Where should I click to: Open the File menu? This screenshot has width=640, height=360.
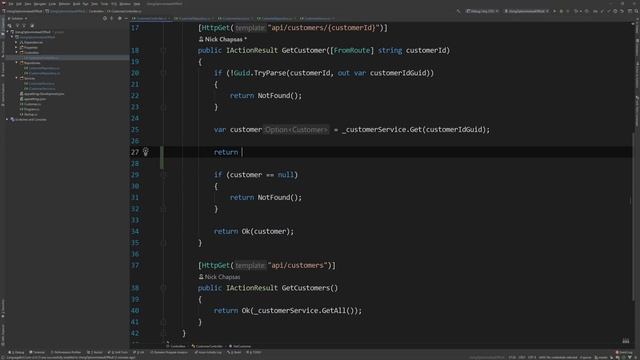coord(11,4)
